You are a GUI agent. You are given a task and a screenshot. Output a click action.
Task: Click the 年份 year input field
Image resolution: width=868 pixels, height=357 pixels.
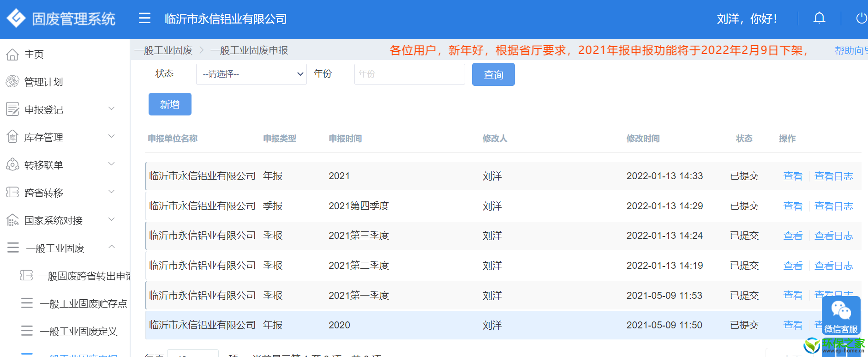[x=409, y=74]
